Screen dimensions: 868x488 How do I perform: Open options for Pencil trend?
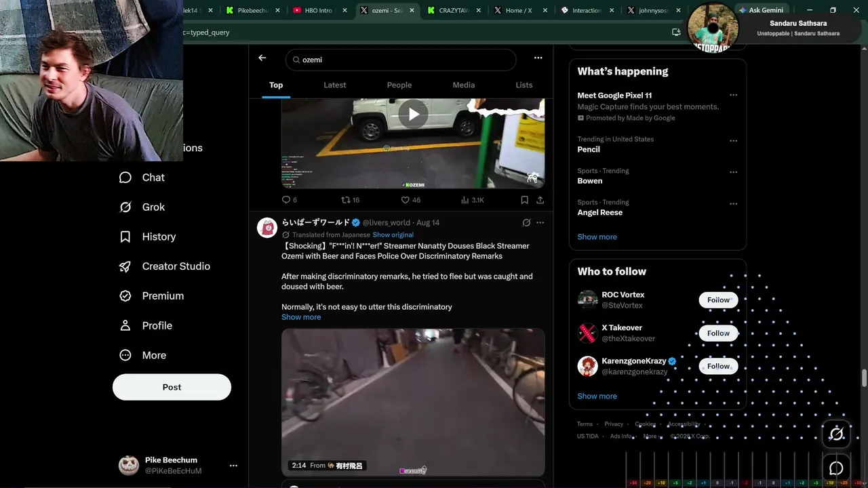click(x=733, y=141)
